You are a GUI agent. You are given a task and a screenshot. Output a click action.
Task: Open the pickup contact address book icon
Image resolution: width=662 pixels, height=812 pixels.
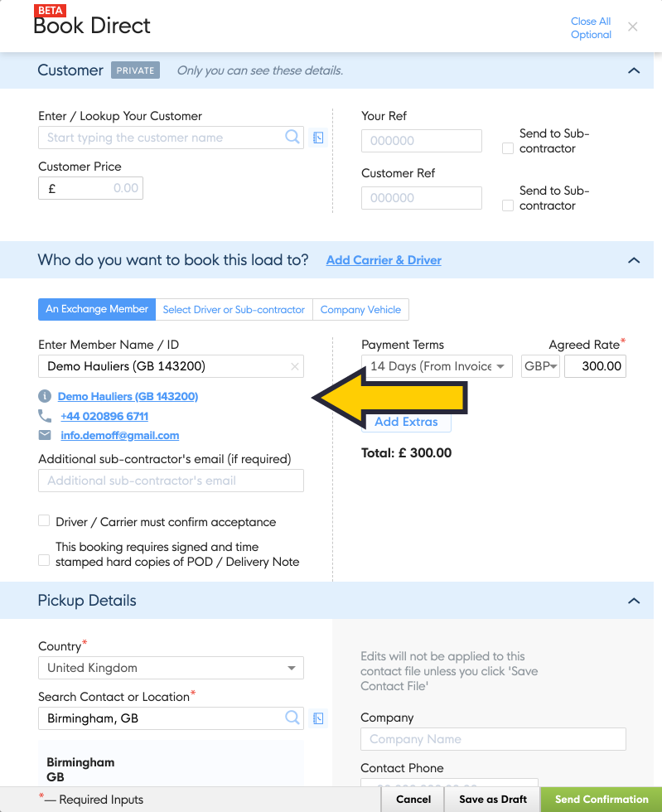click(x=318, y=718)
